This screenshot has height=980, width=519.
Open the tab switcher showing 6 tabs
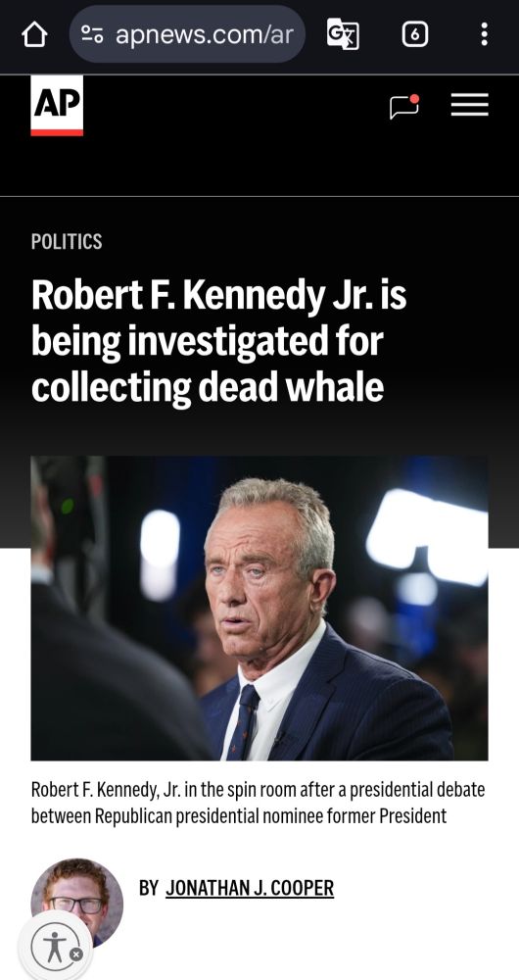414,34
